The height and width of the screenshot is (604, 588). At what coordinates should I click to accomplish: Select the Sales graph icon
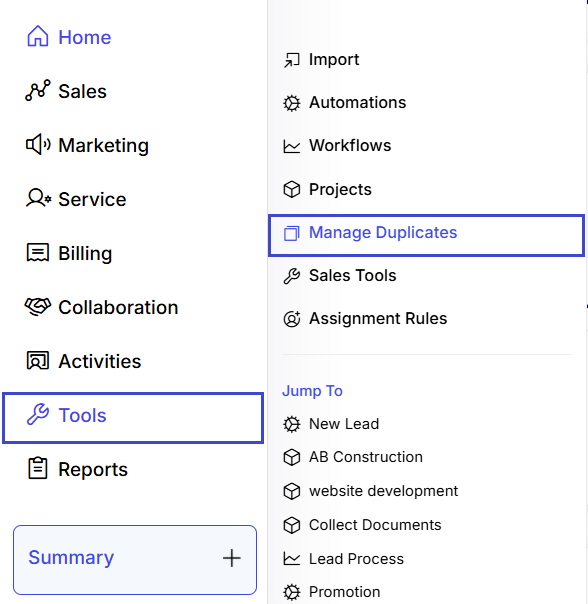(38, 91)
